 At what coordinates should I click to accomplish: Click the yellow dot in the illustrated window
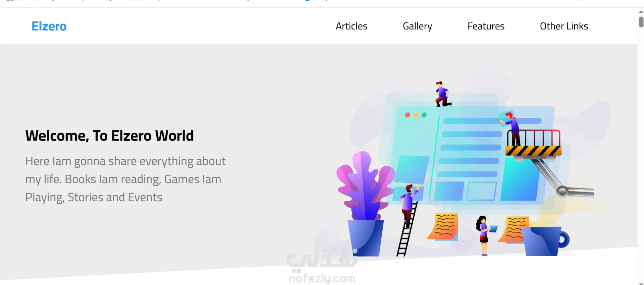(416, 115)
